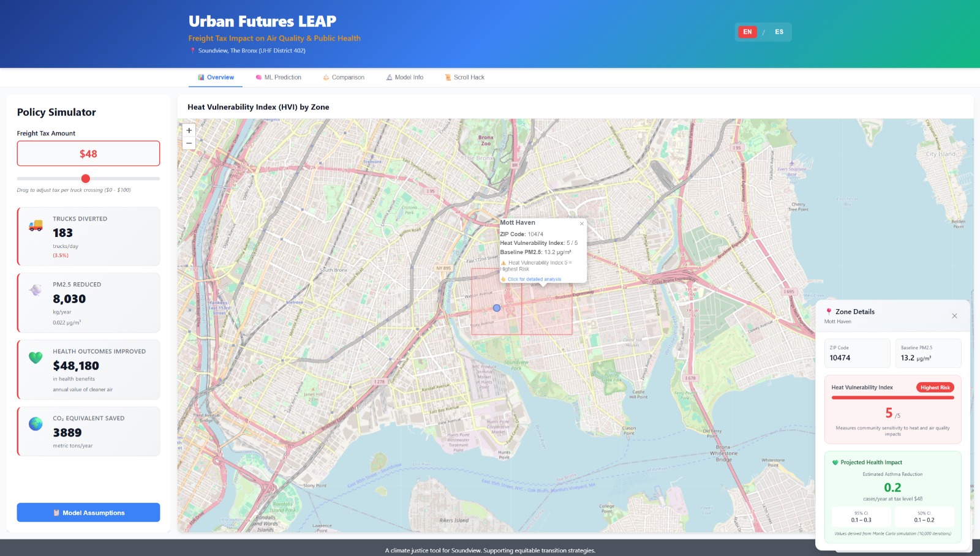Follow the 'Click for detailed analysis' link
Image resolution: width=980 pixels, height=556 pixels.
tap(534, 279)
